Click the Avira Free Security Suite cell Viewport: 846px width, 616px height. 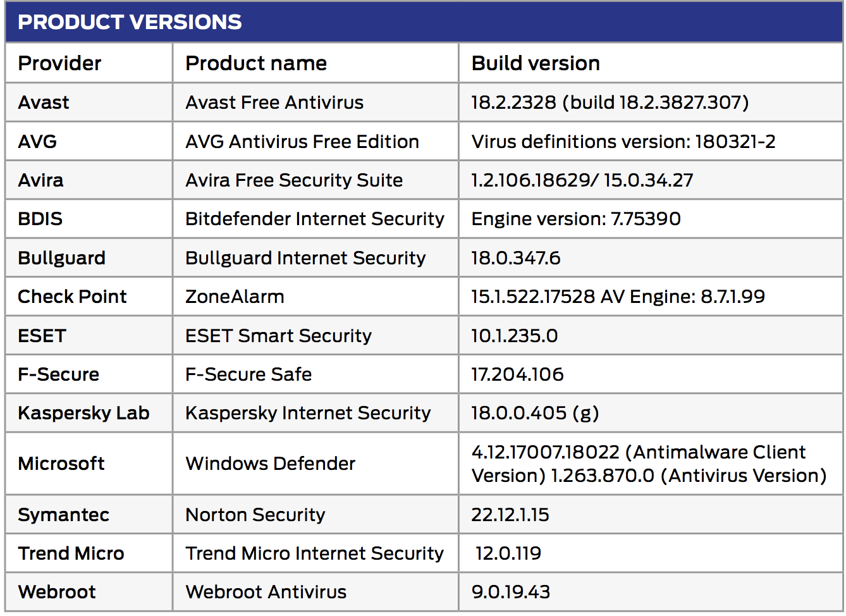pyautogui.click(x=294, y=180)
